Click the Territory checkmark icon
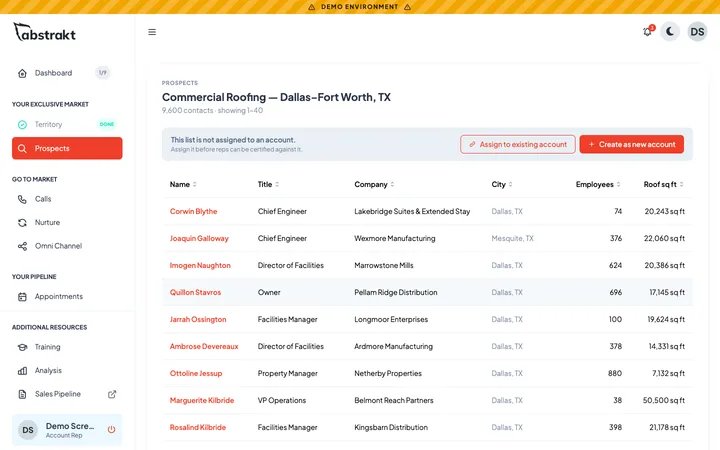The image size is (720, 450). (22, 124)
